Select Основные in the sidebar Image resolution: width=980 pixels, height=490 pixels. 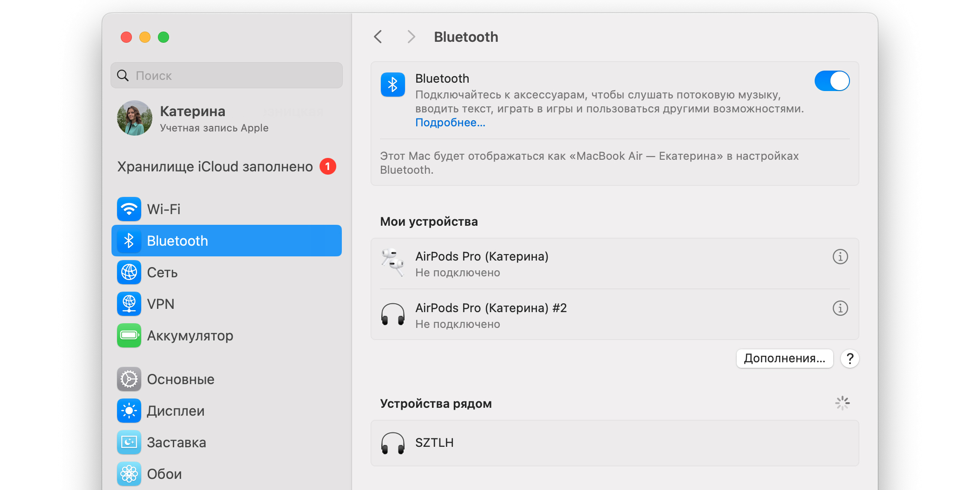click(227, 379)
